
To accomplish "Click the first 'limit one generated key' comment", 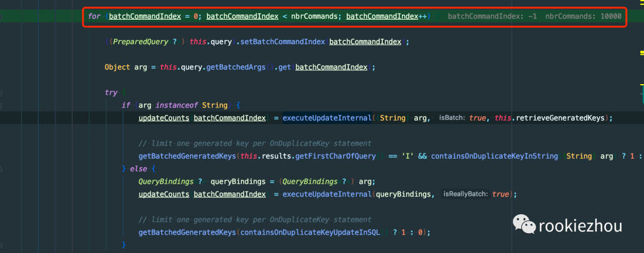I will click(x=255, y=143).
